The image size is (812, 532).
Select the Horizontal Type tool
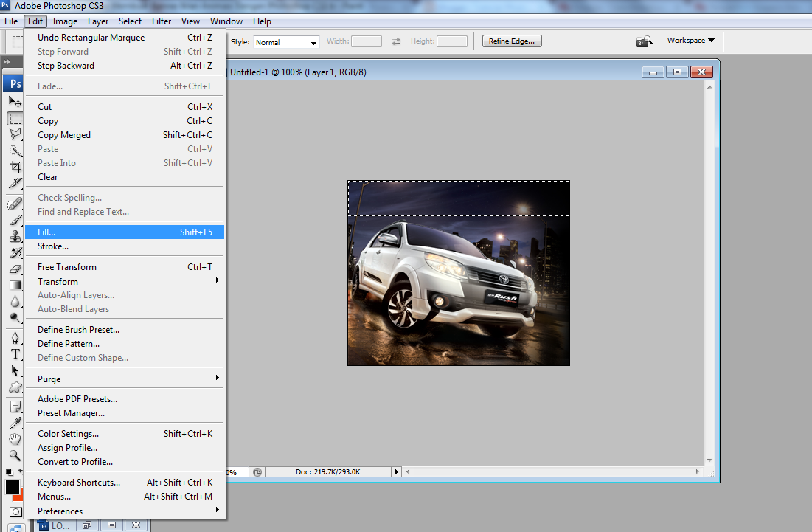[15, 354]
